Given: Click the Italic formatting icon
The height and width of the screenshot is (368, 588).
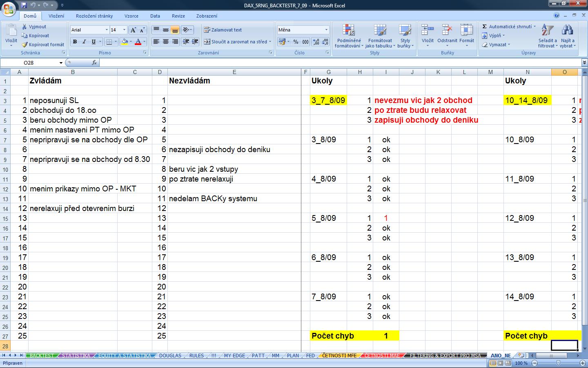Looking at the screenshot, I should [x=84, y=42].
